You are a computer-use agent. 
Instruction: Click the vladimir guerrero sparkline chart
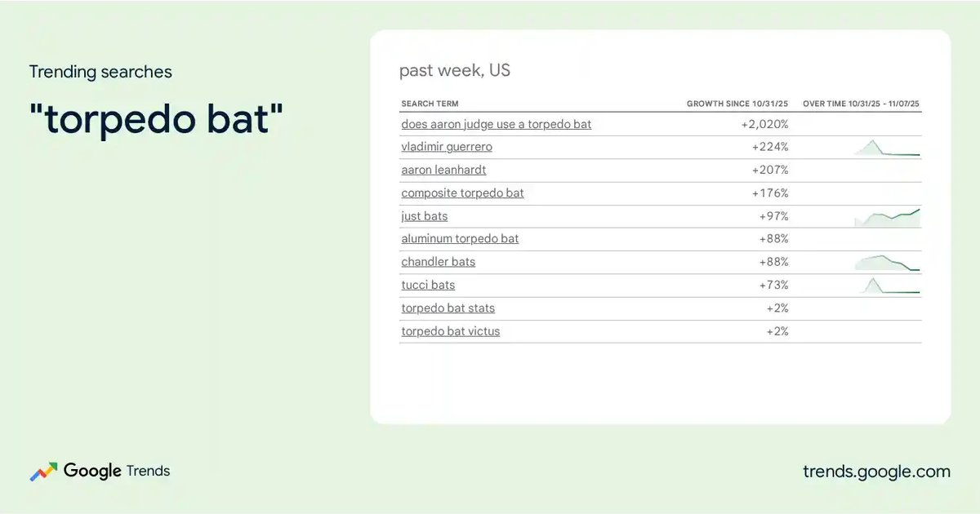pos(887,148)
